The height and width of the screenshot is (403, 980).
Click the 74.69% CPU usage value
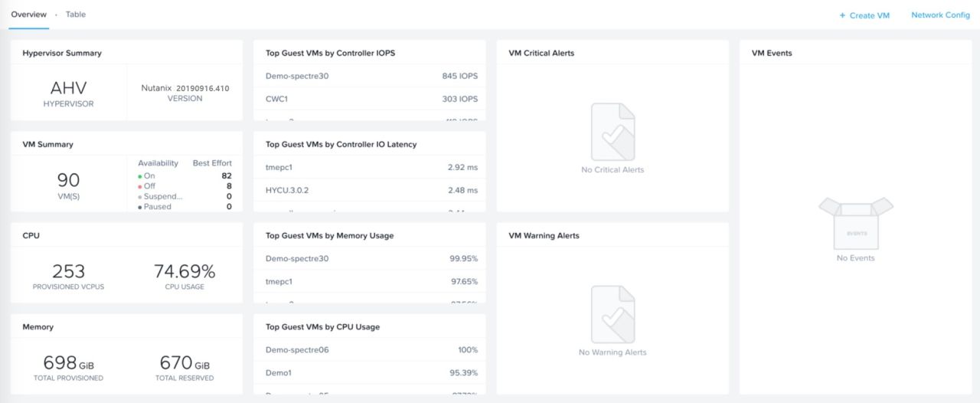click(x=185, y=271)
